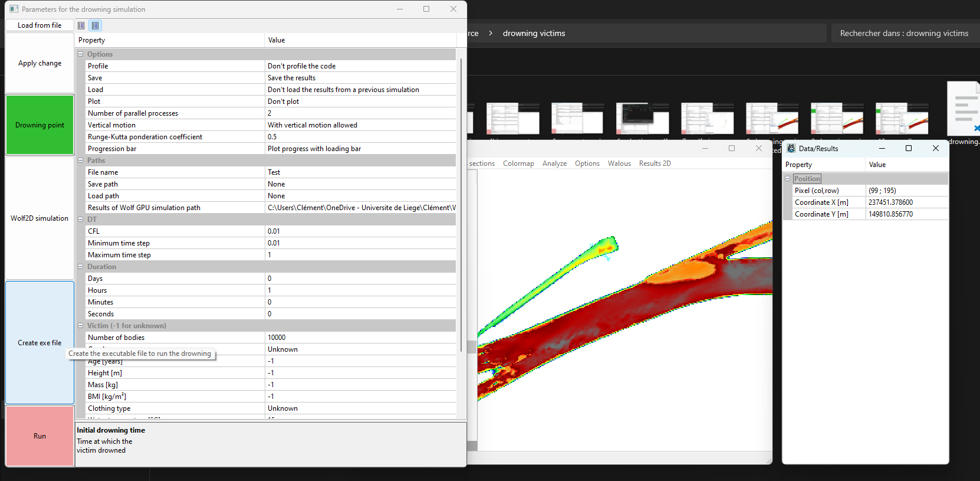This screenshot has width=980, height=481.
Task: Maximize the Data/Results window
Action: point(908,148)
